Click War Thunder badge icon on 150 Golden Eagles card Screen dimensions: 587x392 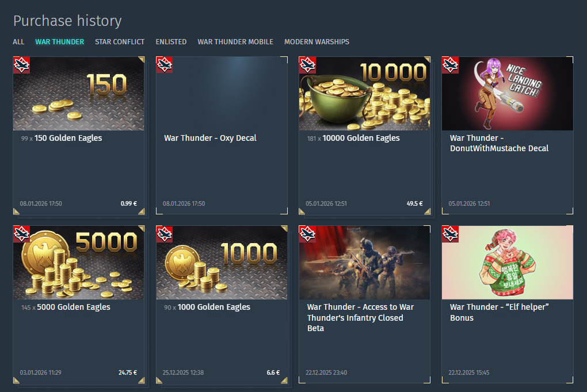[x=21, y=65]
